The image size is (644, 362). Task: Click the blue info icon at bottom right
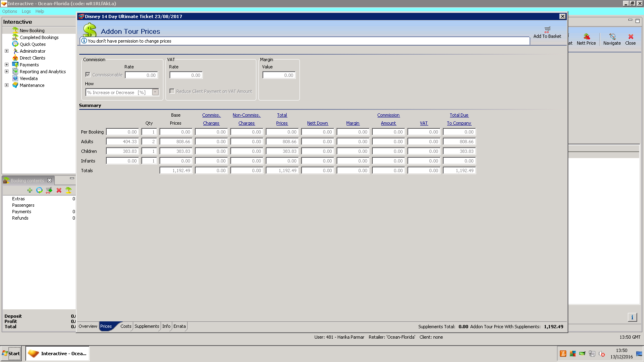(632, 317)
